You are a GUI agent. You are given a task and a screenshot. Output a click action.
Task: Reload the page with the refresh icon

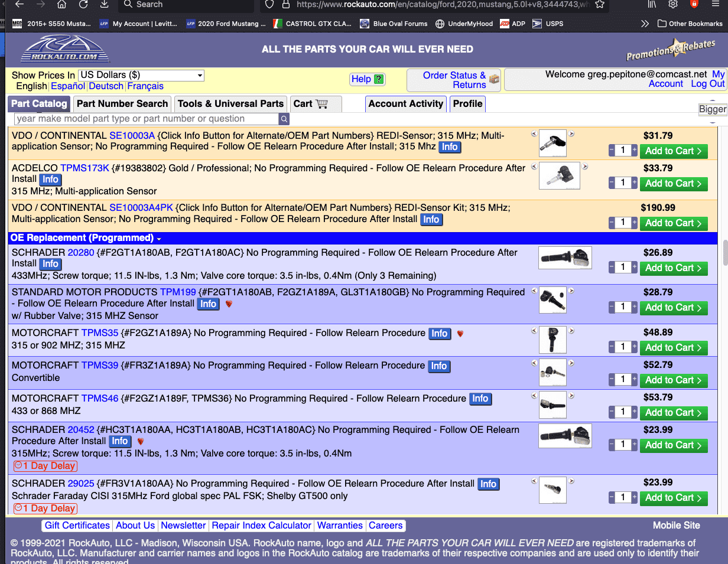83,4
